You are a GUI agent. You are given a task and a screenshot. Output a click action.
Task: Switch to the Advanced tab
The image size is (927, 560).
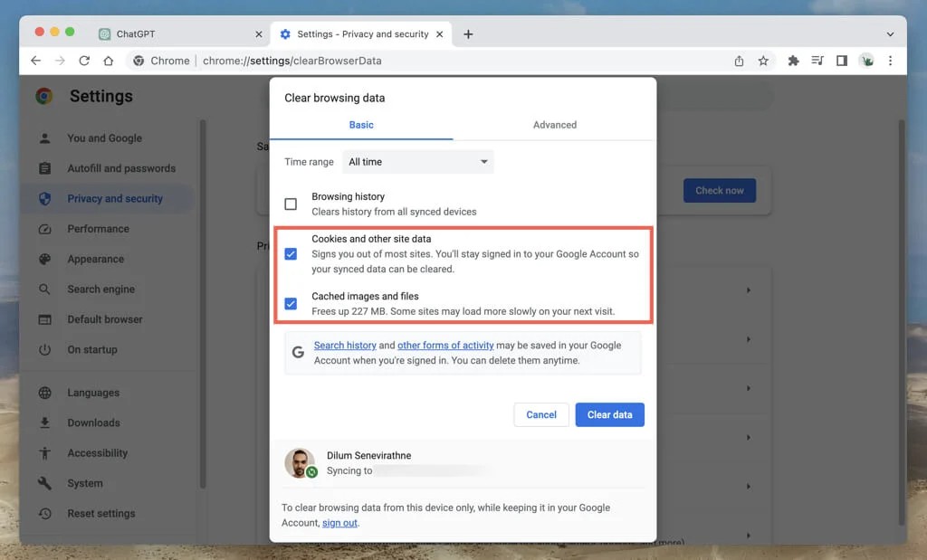[554, 125]
